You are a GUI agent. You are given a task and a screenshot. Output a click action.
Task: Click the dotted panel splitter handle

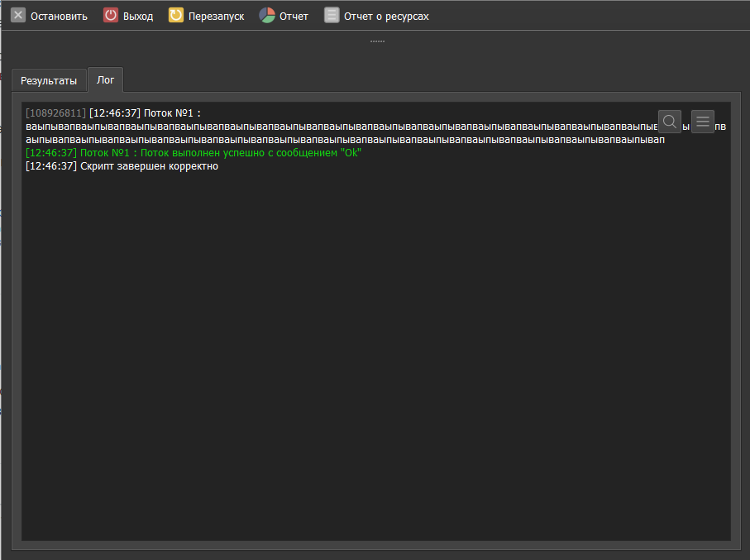(x=377, y=41)
